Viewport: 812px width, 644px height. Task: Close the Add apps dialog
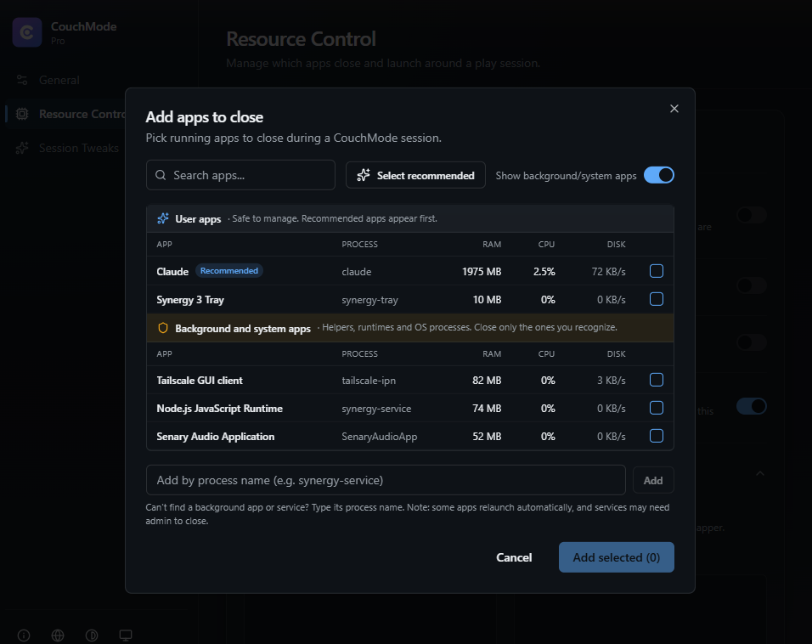pos(674,109)
